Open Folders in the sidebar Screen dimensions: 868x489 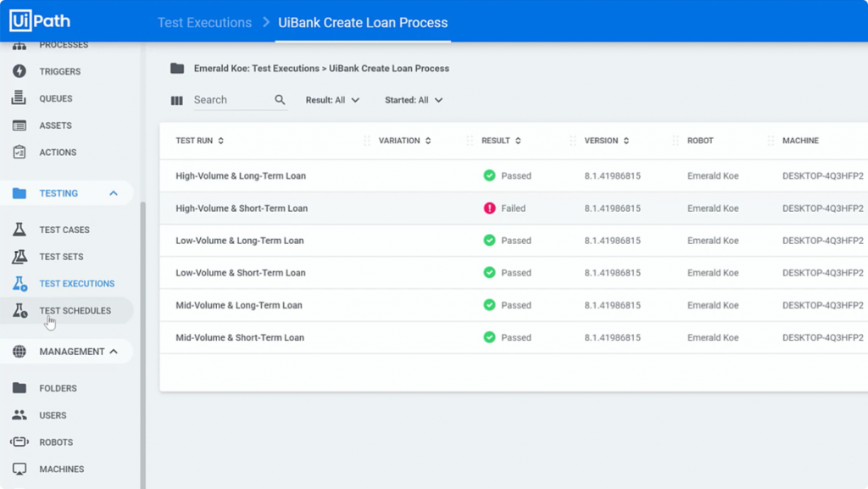click(58, 388)
